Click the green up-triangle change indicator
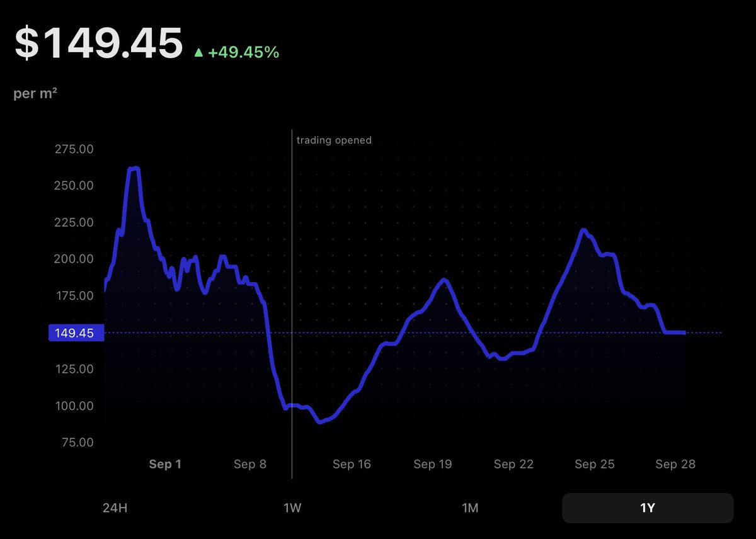Image resolution: width=756 pixels, height=539 pixels. [198, 53]
